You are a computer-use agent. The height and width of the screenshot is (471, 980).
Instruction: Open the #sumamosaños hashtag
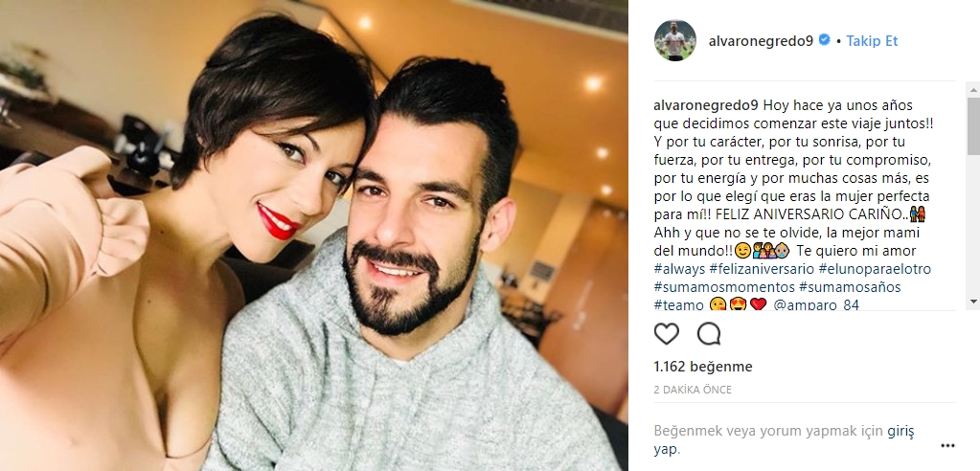coord(850,287)
